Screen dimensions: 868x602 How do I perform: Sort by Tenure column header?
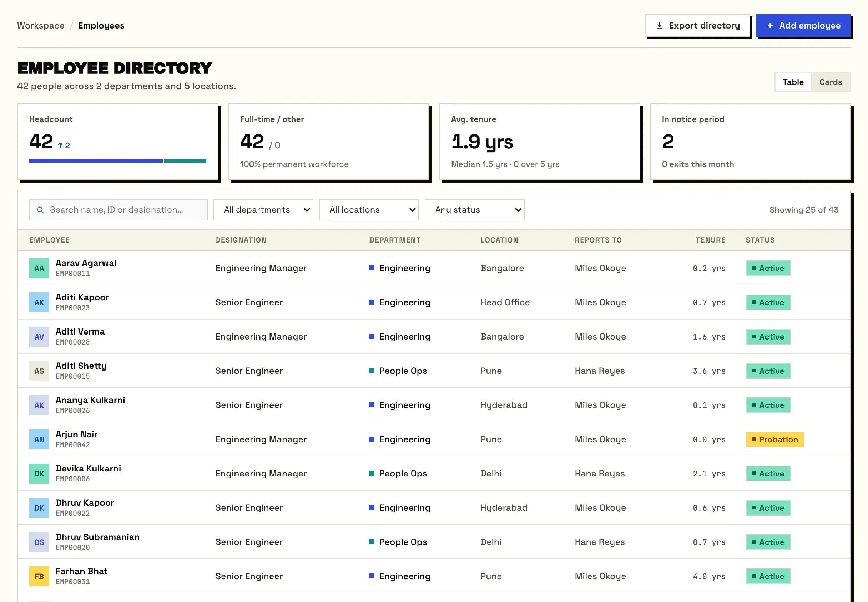[x=711, y=240]
